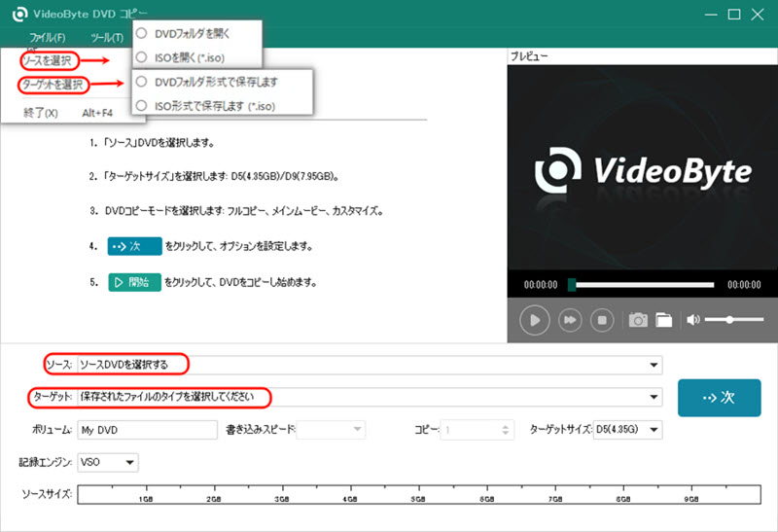This screenshot has width=778, height=532.
Task: Close the VideoByte window
Action: 758,15
